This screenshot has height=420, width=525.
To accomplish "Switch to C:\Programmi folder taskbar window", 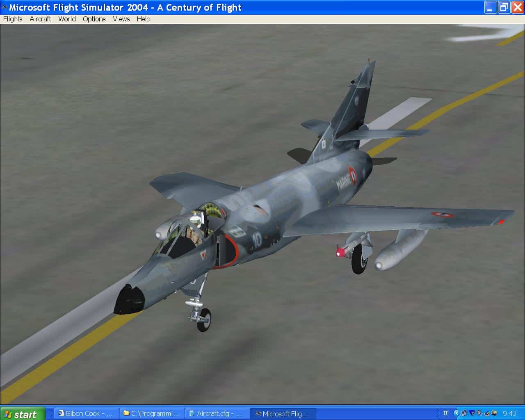I will [151, 413].
